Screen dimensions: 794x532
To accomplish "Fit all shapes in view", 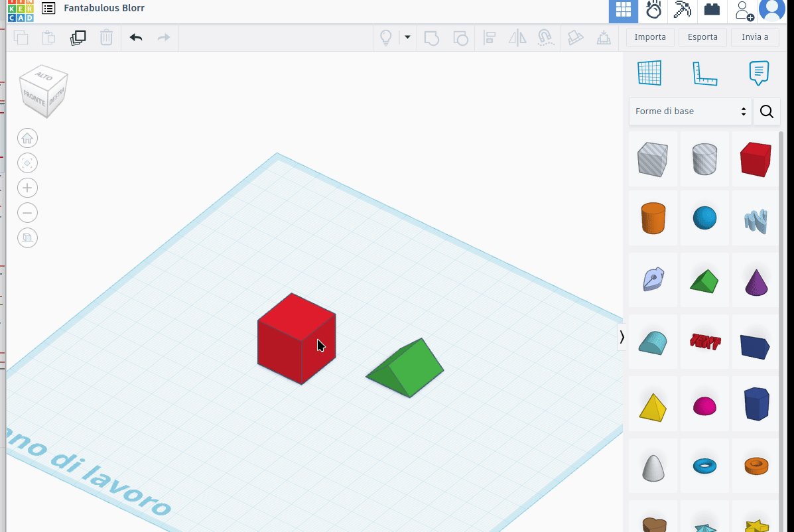I will (x=27, y=163).
